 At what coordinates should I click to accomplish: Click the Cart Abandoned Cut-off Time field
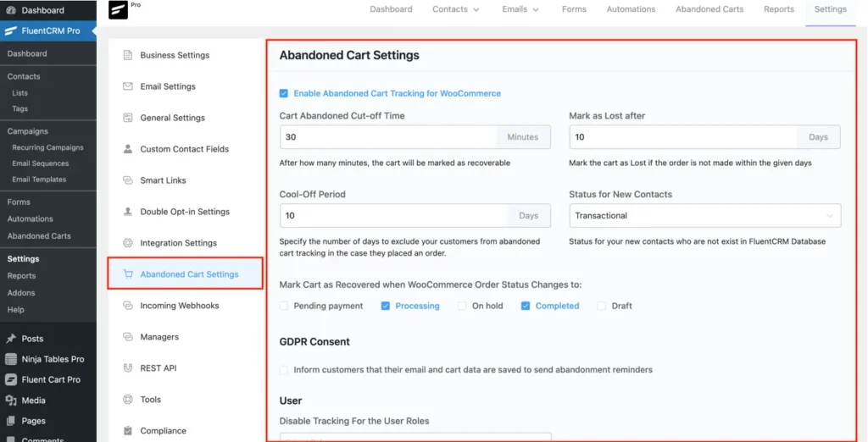click(x=388, y=137)
